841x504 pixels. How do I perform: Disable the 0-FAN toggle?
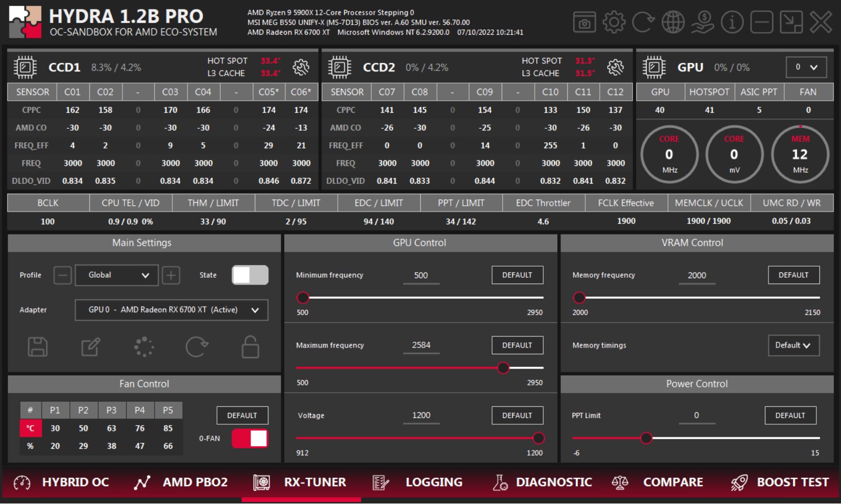point(250,438)
